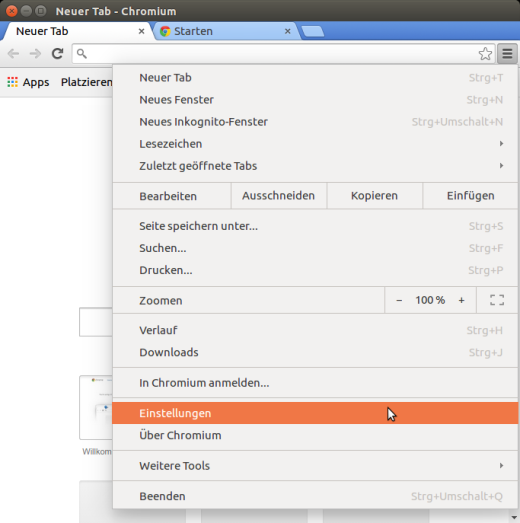Close the Chromium window
The height and width of the screenshot is (523, 520).
(x=12, y=11)
